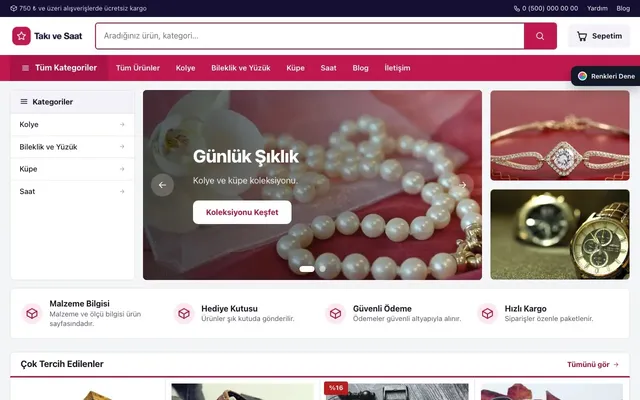Open Blog link in top dark bar
The height and width of the screenshot is (400, 640).
623,8
